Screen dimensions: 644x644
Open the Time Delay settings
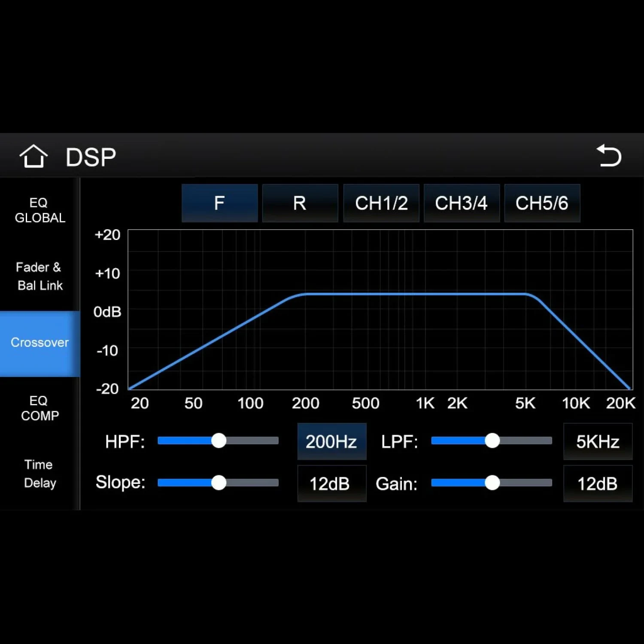pyautogui.click(x=39, y=474)
